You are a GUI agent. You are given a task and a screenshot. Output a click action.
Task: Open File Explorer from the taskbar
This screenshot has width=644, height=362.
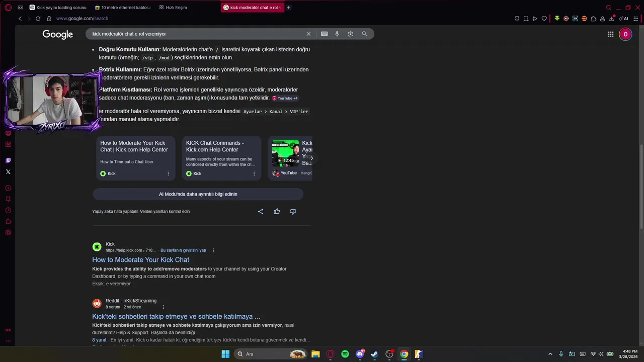pos(315,354)
